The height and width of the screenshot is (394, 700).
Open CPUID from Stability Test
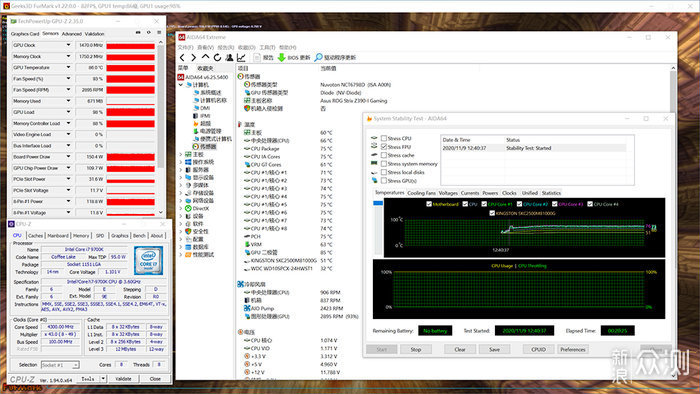[x=538, y=349]
